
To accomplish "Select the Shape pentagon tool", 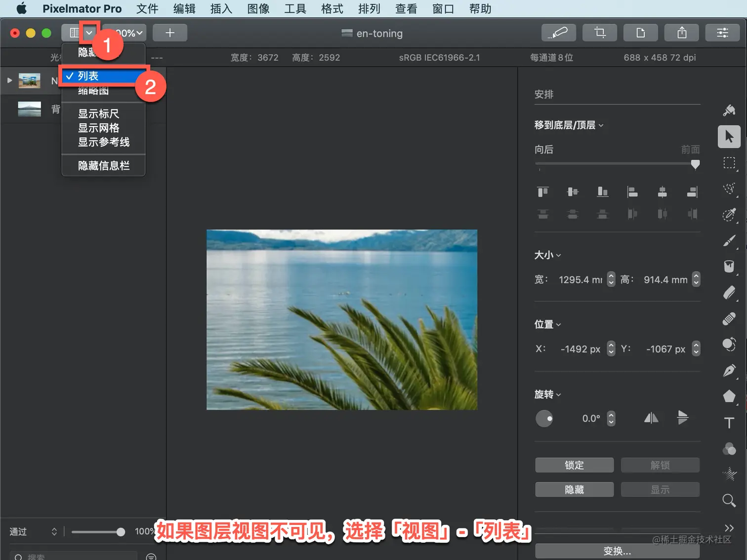I will pyautogui.click(x=729, y=396).
